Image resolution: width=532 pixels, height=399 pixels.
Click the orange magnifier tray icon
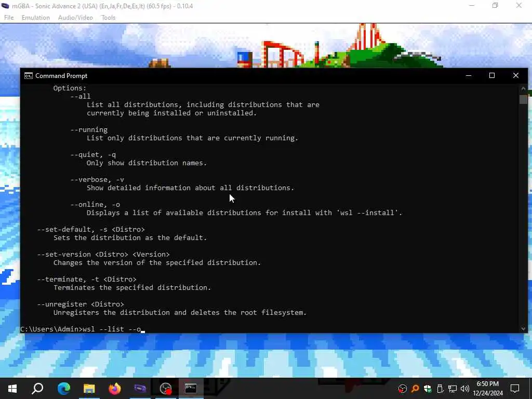(x=415, y=389)
